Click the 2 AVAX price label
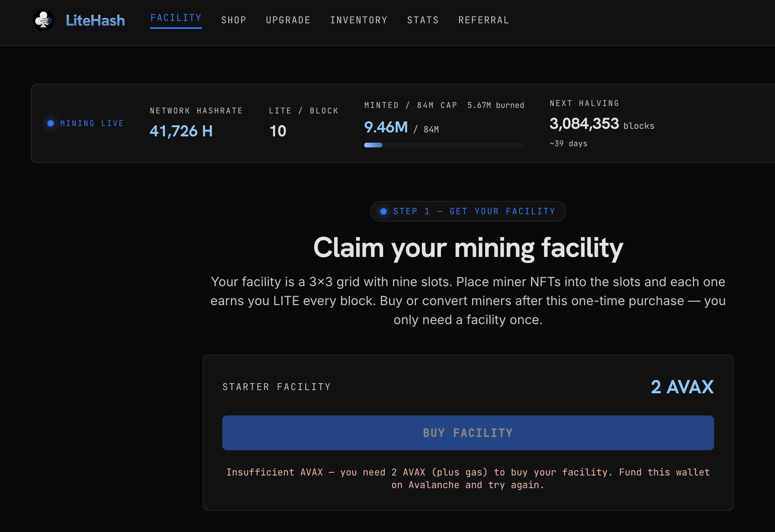775x532 pixels. coord(682,387)
